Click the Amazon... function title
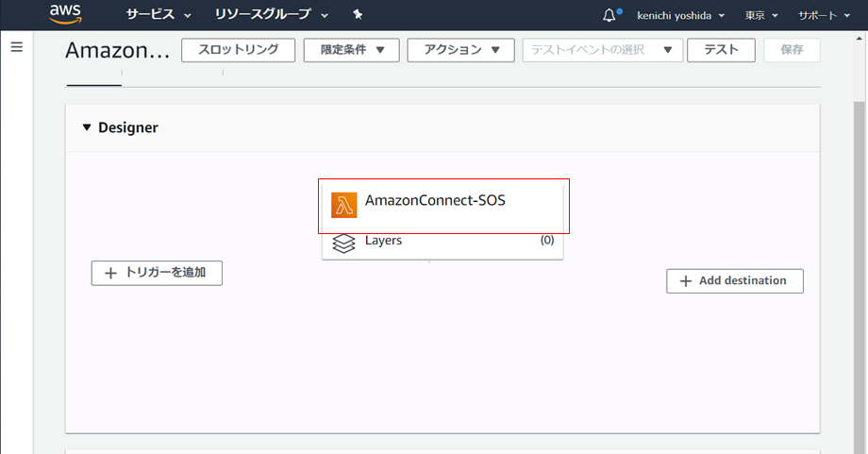The image size is (868, 454). [x=117, y=50]
